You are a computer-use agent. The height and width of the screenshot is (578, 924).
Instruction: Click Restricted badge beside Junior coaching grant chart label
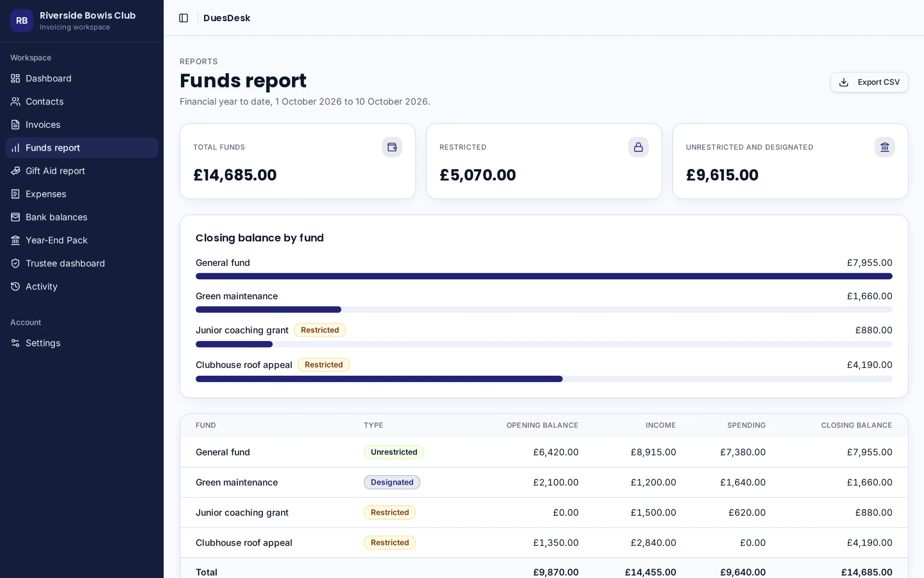[320, 330]
